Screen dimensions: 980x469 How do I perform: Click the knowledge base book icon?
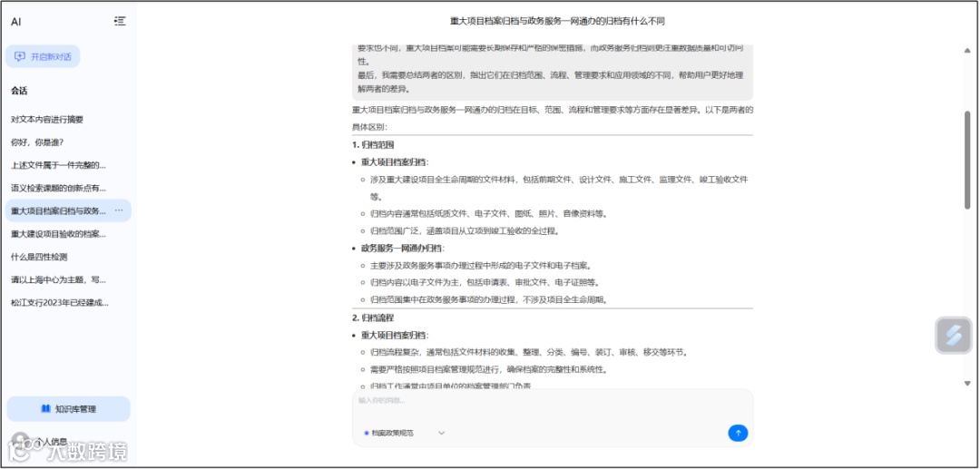tap(45, 408)
